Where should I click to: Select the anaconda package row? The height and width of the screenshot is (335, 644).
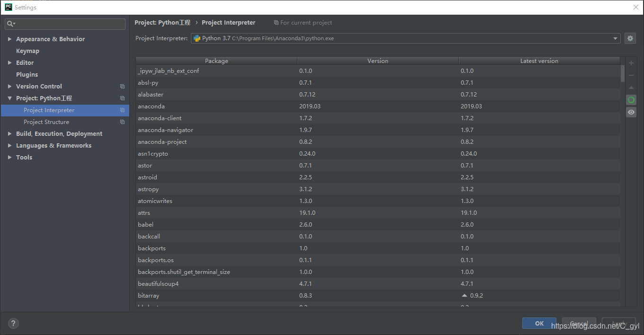coord(378,106)
